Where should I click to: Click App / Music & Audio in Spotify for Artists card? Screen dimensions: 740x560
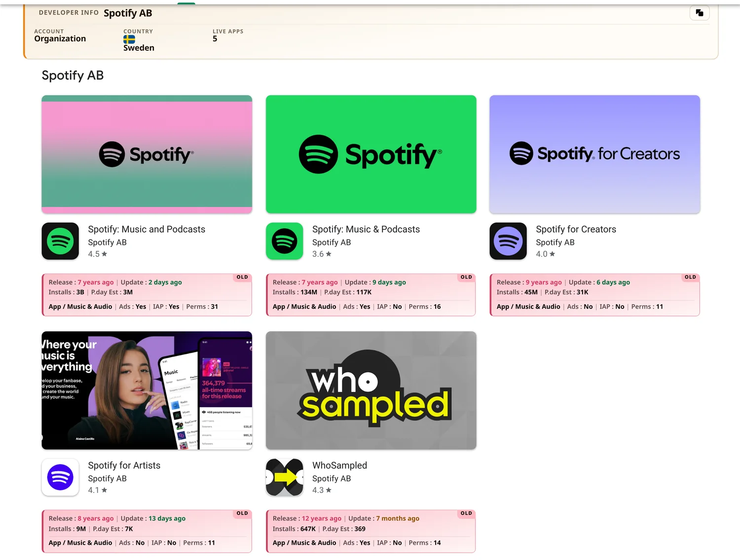tap(80, 543)
